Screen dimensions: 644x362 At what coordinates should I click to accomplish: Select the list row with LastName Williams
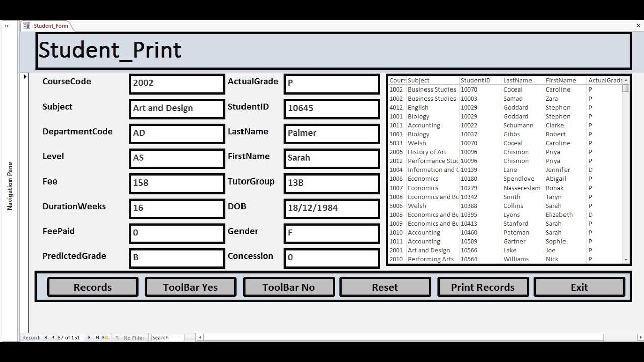(505, 259)
